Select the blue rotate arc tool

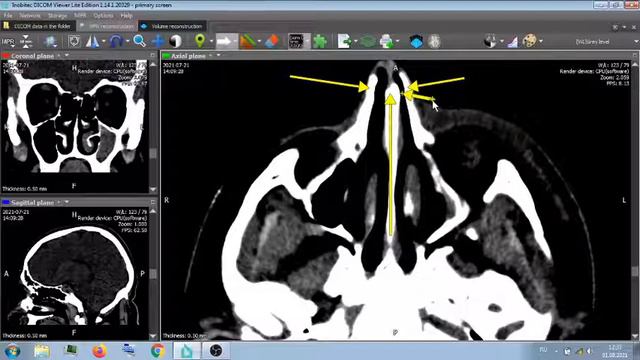[116, 41]
